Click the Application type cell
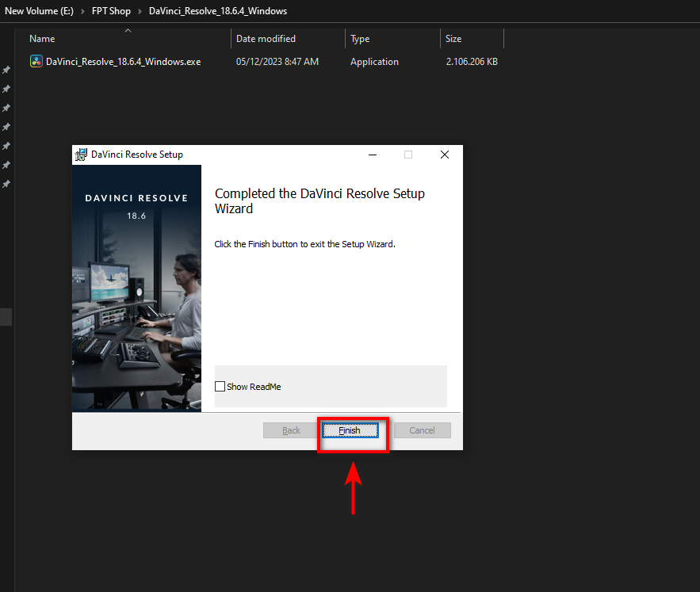Image resolution: width=700 pixels, height=592 pixels. tap(374, 62)
